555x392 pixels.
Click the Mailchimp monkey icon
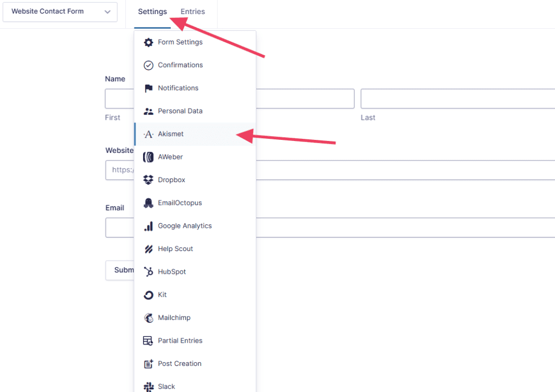(x=149, y=318)
